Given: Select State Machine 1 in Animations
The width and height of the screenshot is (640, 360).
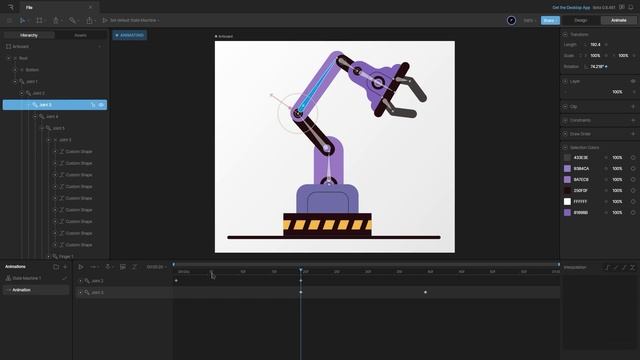Looking at the screenshot, I should 27,278.
